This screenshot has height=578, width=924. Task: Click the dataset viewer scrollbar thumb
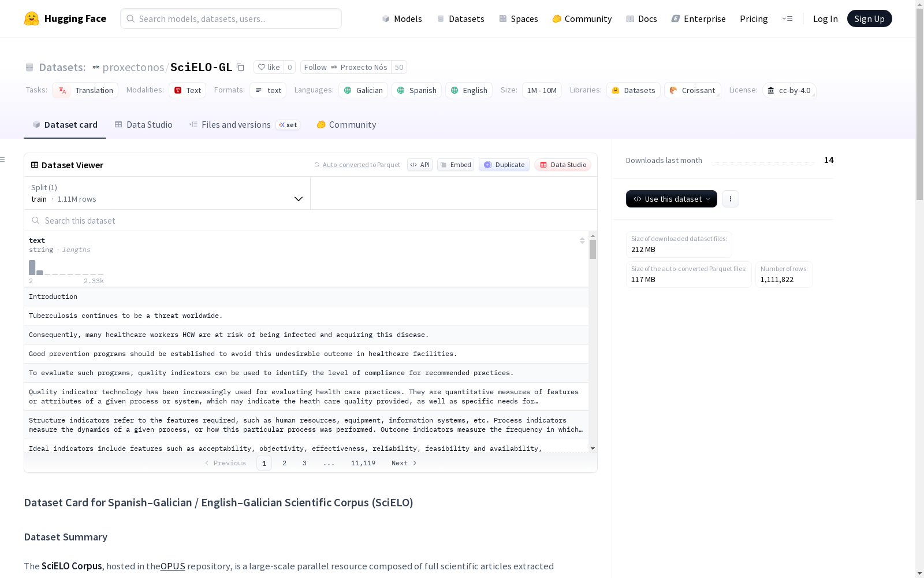click(593, 249)
